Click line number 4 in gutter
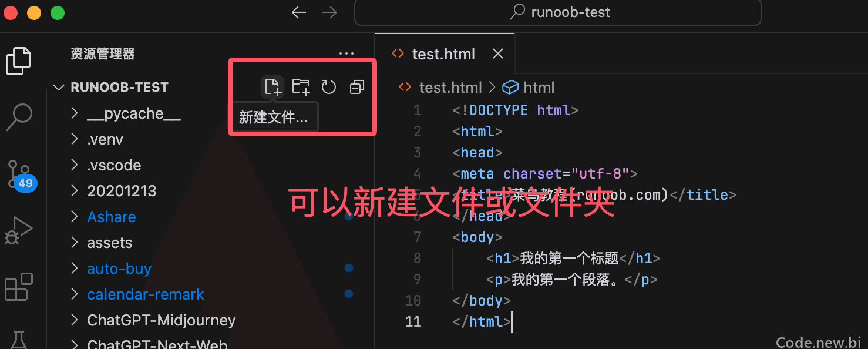The height and width of the screenshot is (349, 868). [417, 173]
